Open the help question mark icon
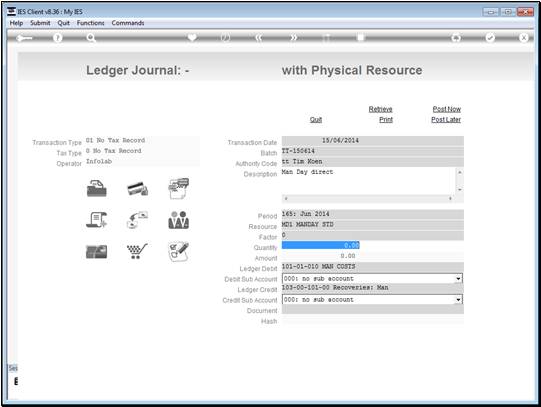541x407 pixels. (58, 38)
